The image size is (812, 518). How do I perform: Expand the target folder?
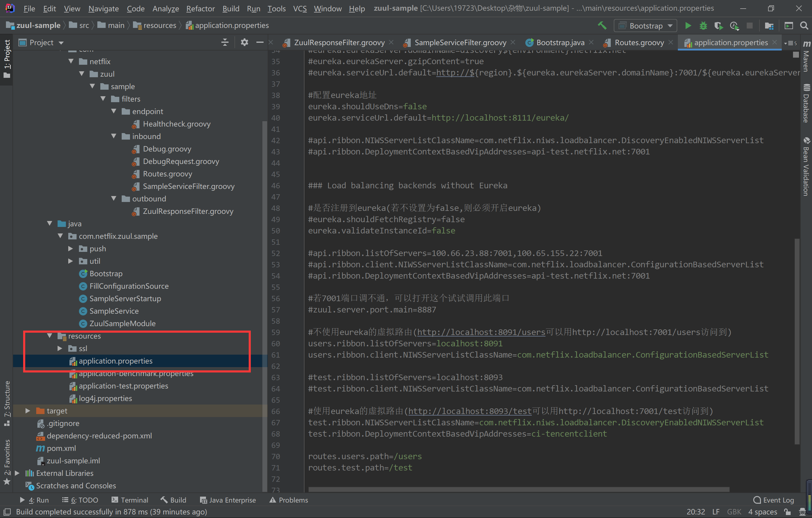tap(28, 411)
